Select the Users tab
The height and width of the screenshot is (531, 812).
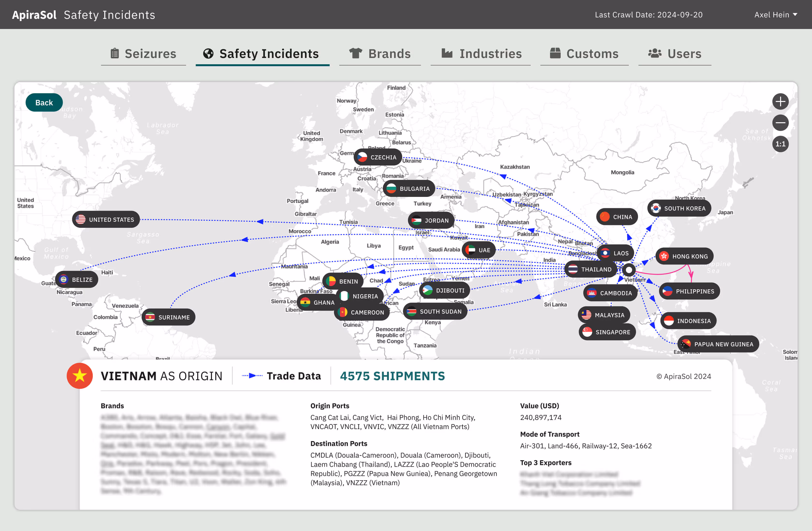point(674,54)
